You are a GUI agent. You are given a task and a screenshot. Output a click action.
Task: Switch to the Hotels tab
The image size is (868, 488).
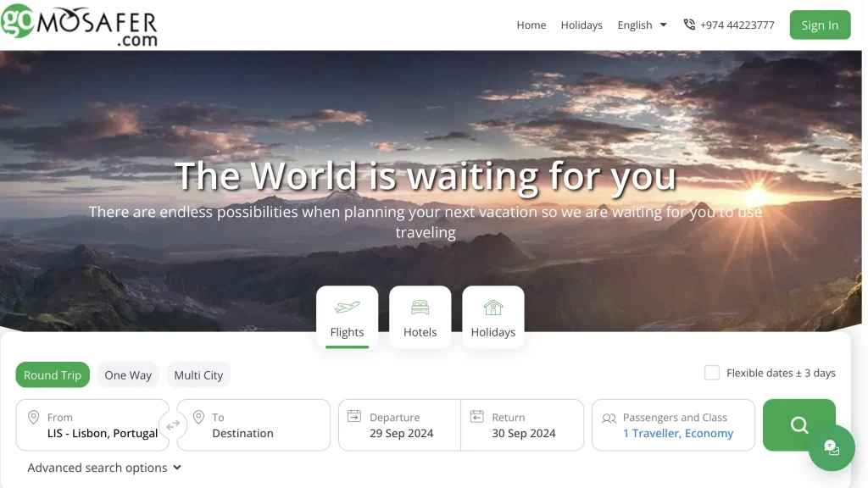pyautogui.click(x=420, y=317)
